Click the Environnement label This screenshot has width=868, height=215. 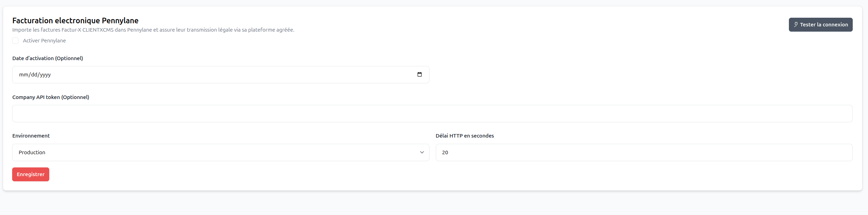tap(31, 136)
